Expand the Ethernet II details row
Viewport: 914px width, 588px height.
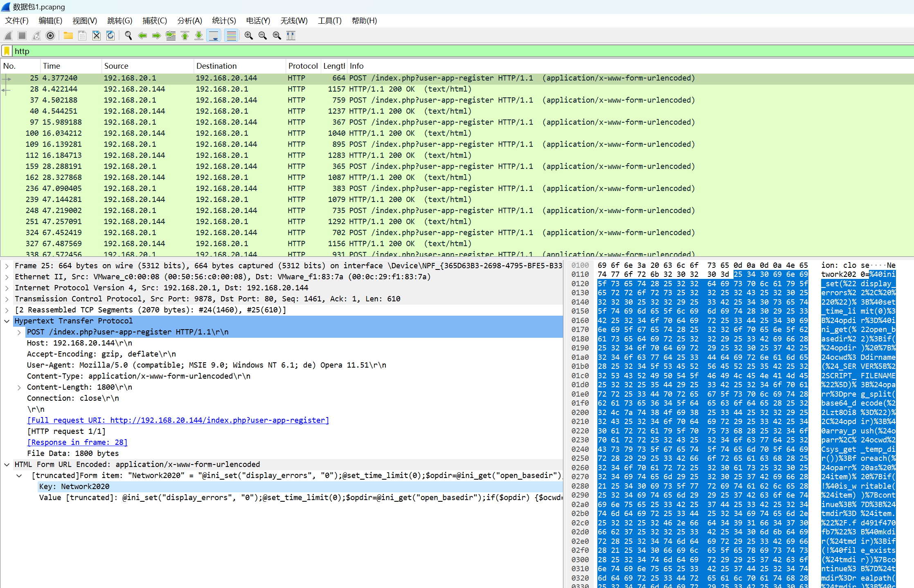pos(7,277)
